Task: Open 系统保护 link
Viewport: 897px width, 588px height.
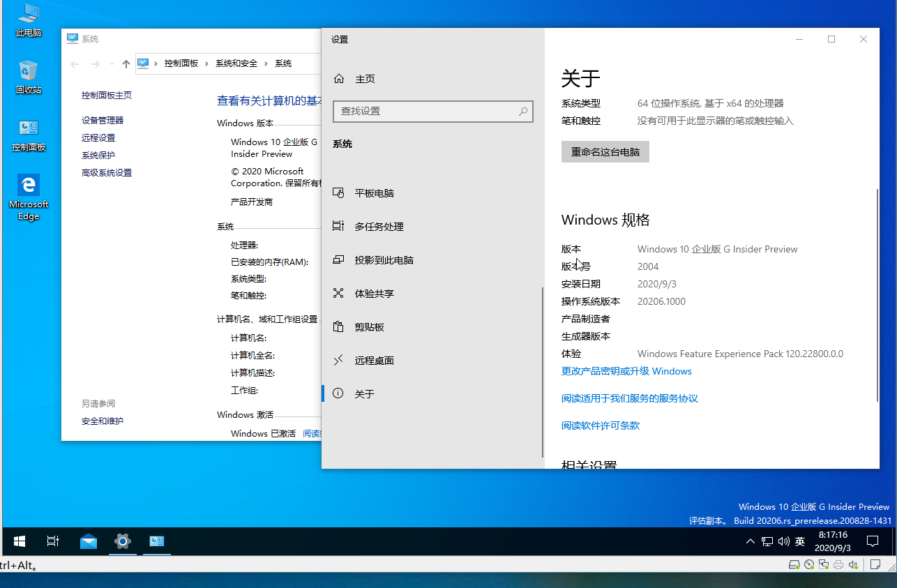Action: pyautogui.click(x=98, y=156)
